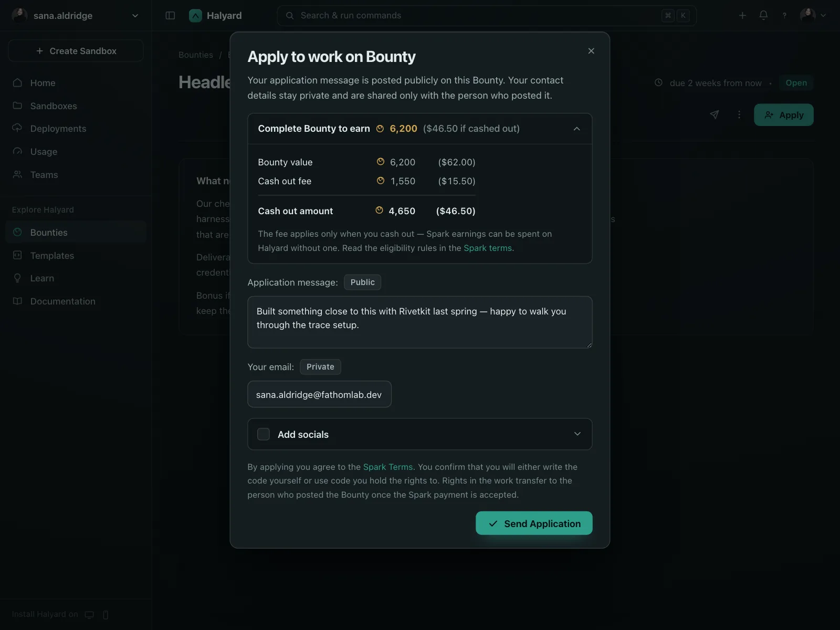
Task: Click the Apply button on the bounty page
Action: [x=784, y=115]
